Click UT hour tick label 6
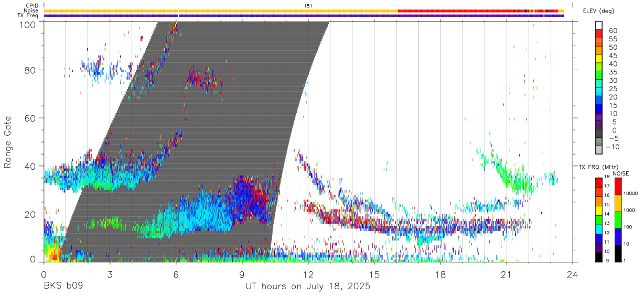This screenshot has height=297, width=644. coord(176,274)
